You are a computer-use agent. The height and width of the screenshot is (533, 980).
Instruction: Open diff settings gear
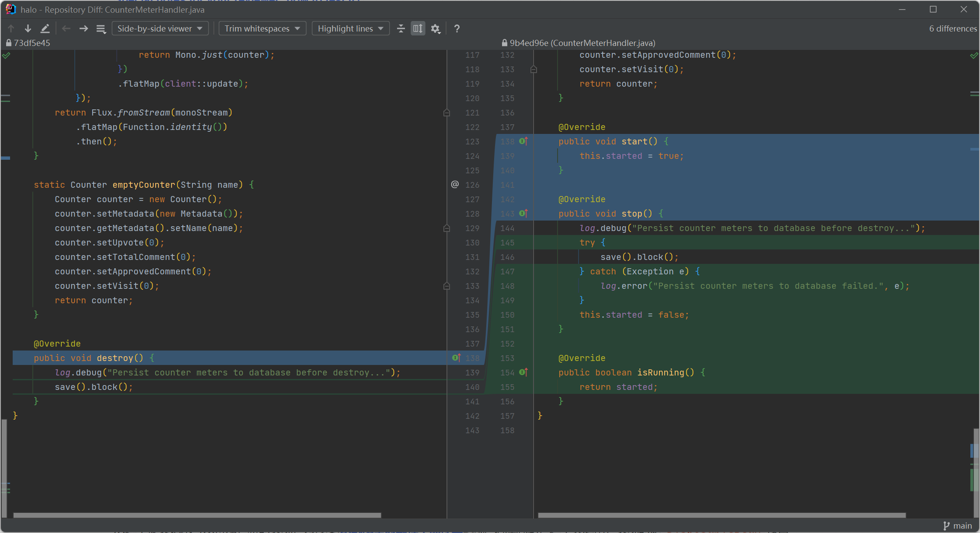tap(436, 28)
